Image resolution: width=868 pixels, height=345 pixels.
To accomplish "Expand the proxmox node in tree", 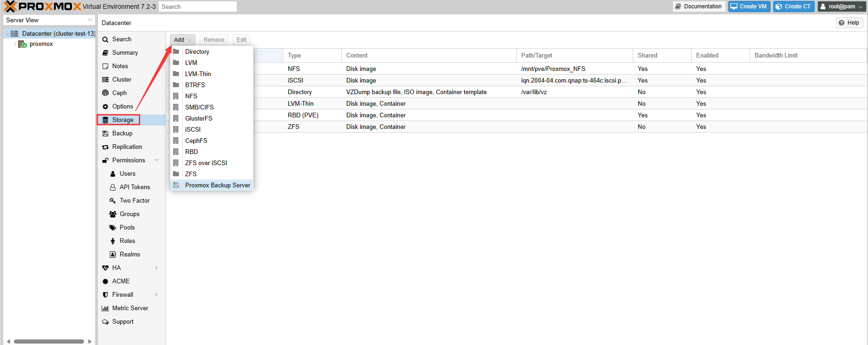I will [15, 44].
